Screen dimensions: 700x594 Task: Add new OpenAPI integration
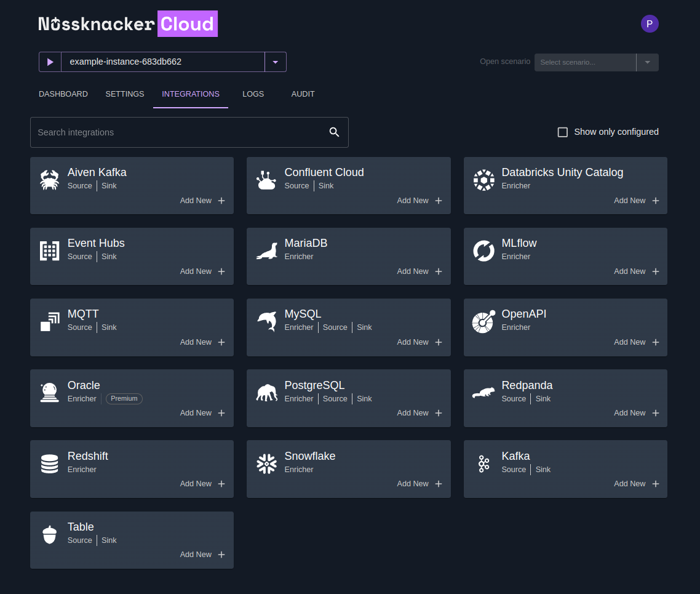tap(636, 342)
